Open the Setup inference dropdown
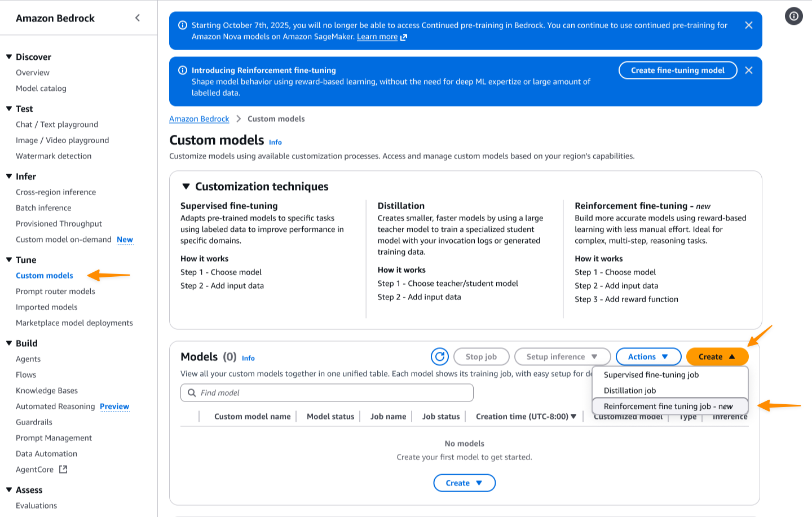The height and width of the screenshot is (517, 812). [x=562, y=356]
